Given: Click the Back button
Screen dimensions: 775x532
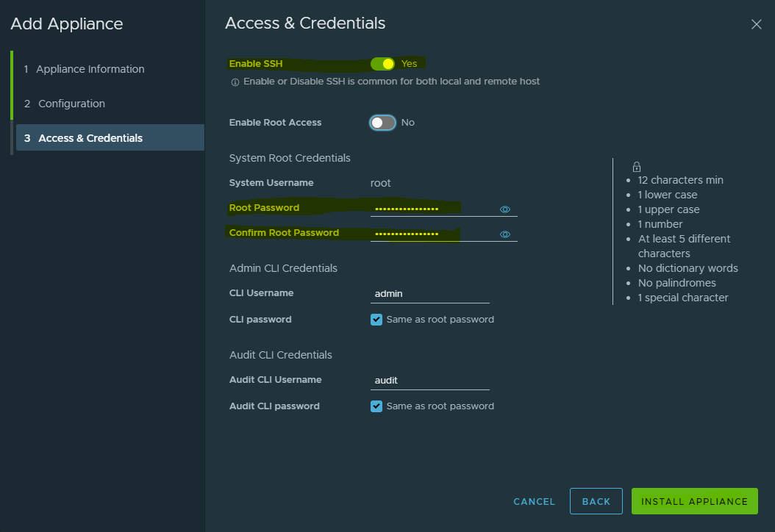Looking at the screenshot, I should [x=596, y=501].
